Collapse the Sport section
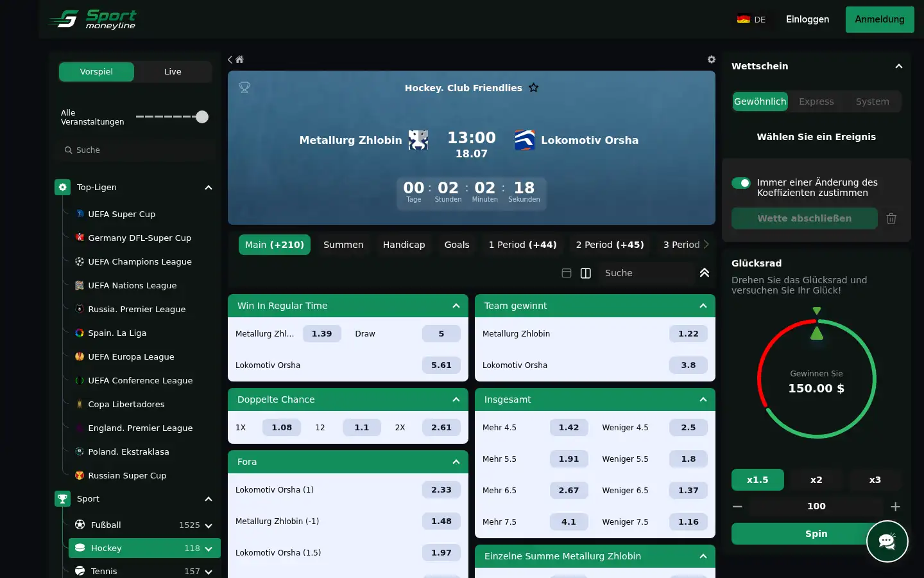This screenshot has width=924, height=578. 208,499
